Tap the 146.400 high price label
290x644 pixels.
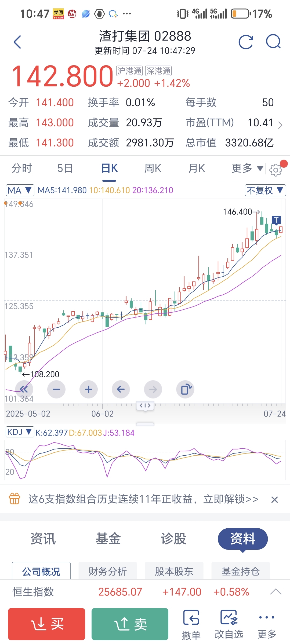[x=241, y=212]
